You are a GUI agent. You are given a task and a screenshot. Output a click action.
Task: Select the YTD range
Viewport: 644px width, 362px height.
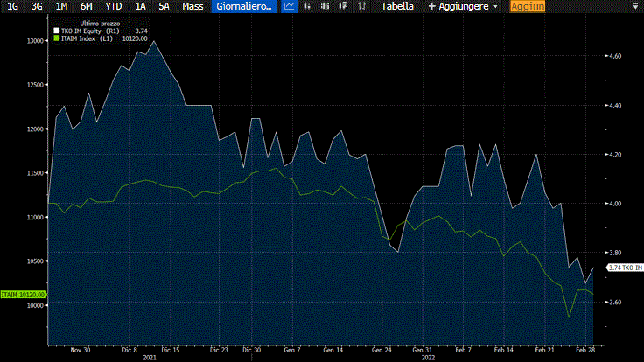click(x=114, y=6)
